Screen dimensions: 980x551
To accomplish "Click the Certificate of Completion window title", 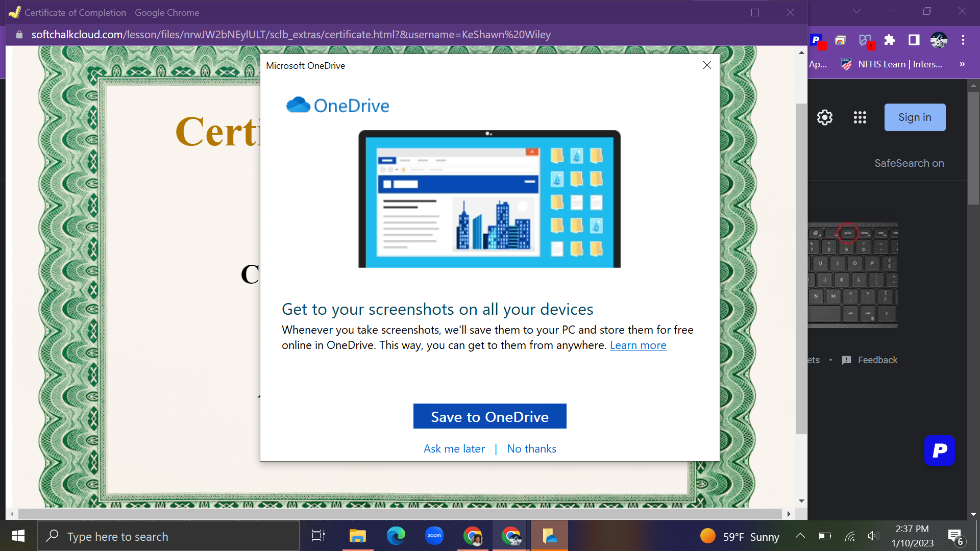I will tap(112, 12).
